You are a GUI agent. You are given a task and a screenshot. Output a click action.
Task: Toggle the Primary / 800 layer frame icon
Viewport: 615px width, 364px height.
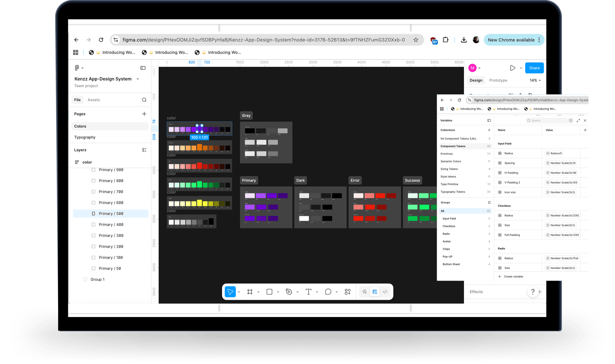(x=93, y=181)
